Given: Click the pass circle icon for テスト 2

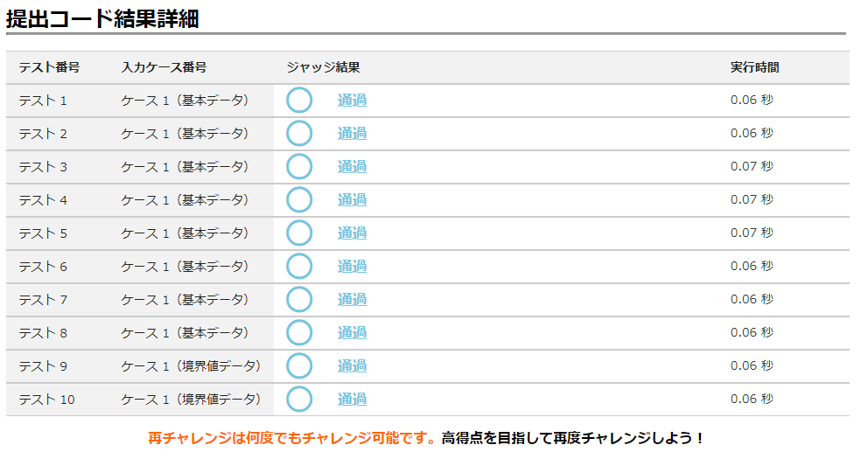Looking at the screenshot, I should pos(299,134).
